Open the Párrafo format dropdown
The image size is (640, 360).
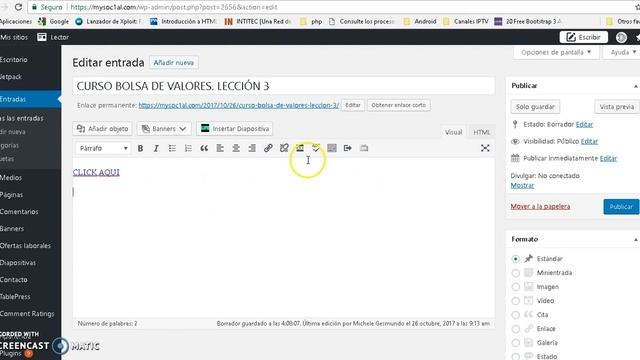pos(103,148)
